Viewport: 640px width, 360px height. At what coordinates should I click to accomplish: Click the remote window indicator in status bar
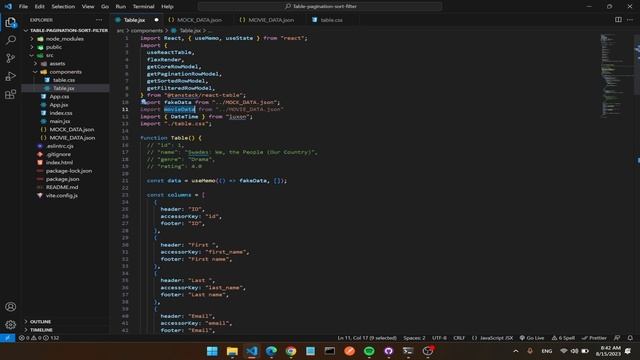(7, 338)
